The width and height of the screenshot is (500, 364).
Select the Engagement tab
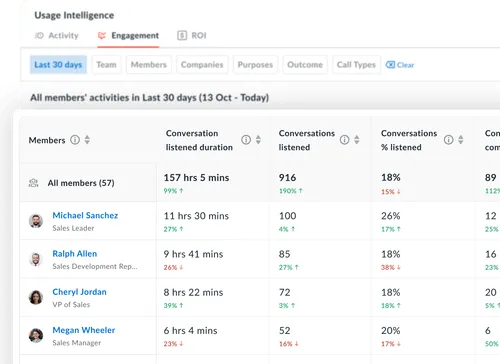[x=128, y=35]
